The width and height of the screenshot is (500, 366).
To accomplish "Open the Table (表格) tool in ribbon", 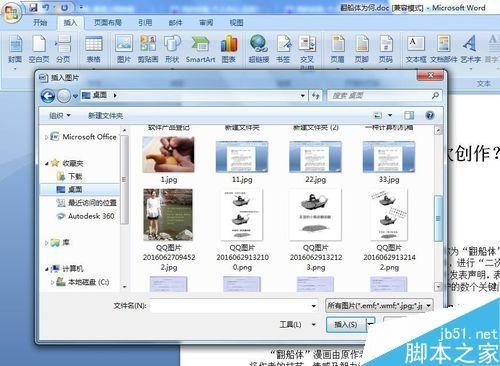I will point(94,49).
